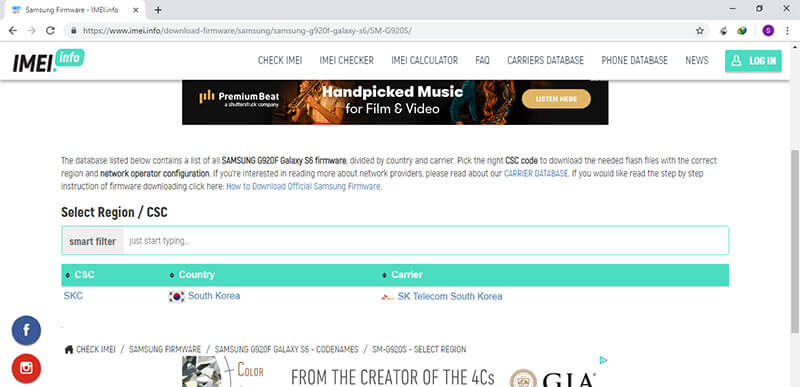The image size is (800, 387).
Task: Click the LOG IN button
Action: [x=753, y=61]
